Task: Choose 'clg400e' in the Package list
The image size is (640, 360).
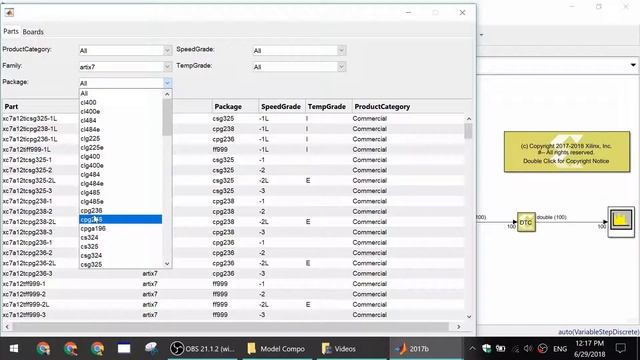Action: [x=120, y=165]
